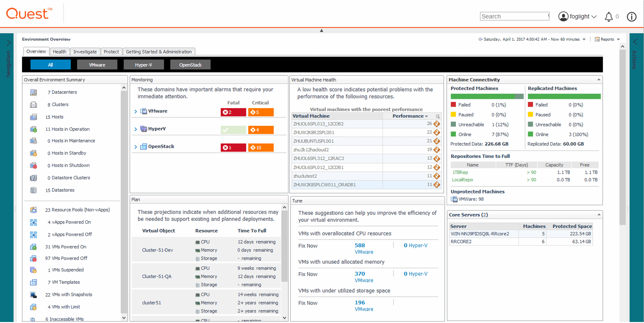Click the Hosts in Maintenance icon
The height and width of the screenshot is (323, 644).
click(x=33, y=141)
